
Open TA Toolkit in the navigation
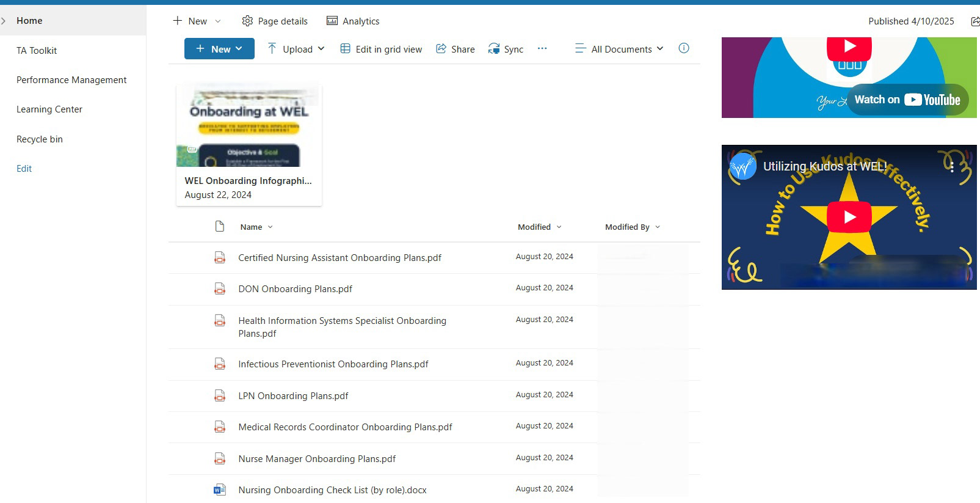coord(37,51)
